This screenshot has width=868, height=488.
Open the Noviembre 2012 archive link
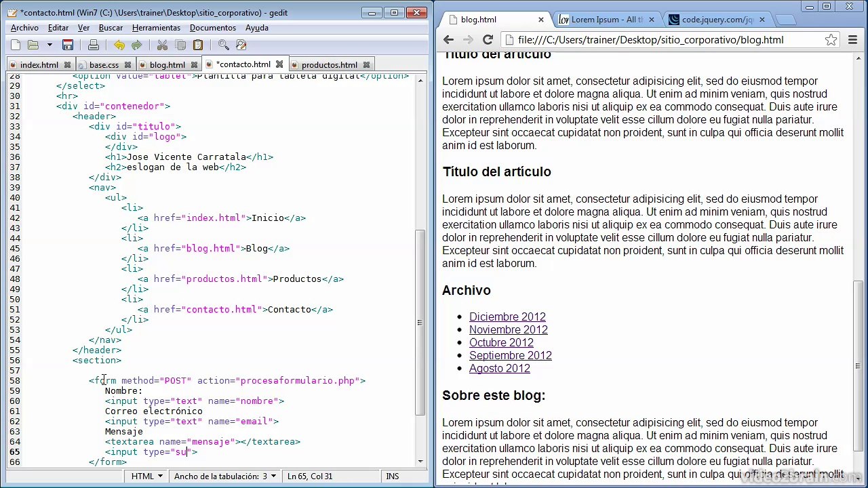coord(509,329)
